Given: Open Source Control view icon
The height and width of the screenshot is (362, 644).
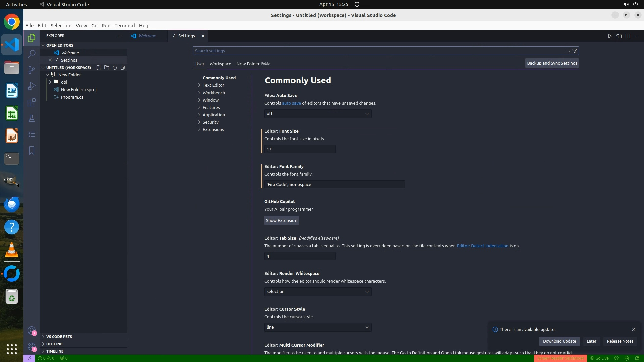Looking at the screenshot, I should click(32, 70).
